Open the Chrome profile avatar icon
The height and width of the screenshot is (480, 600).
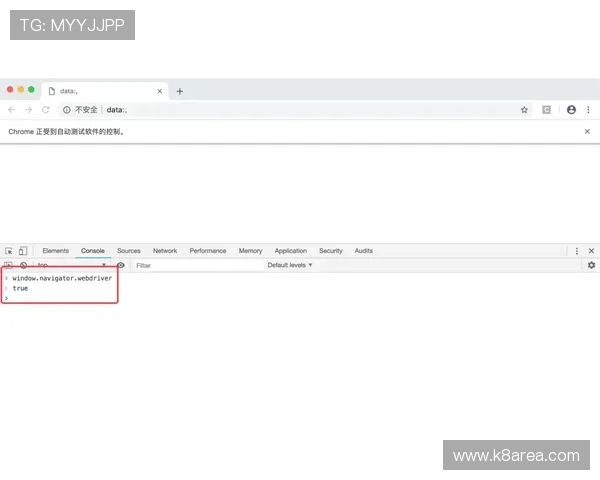pos(571,110)
